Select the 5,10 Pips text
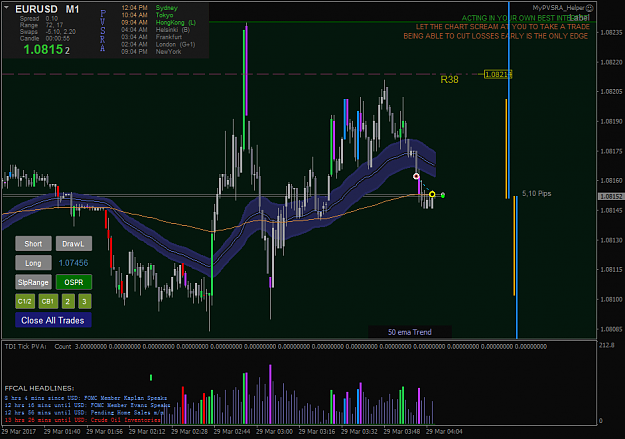 click(x=537, y=193)
